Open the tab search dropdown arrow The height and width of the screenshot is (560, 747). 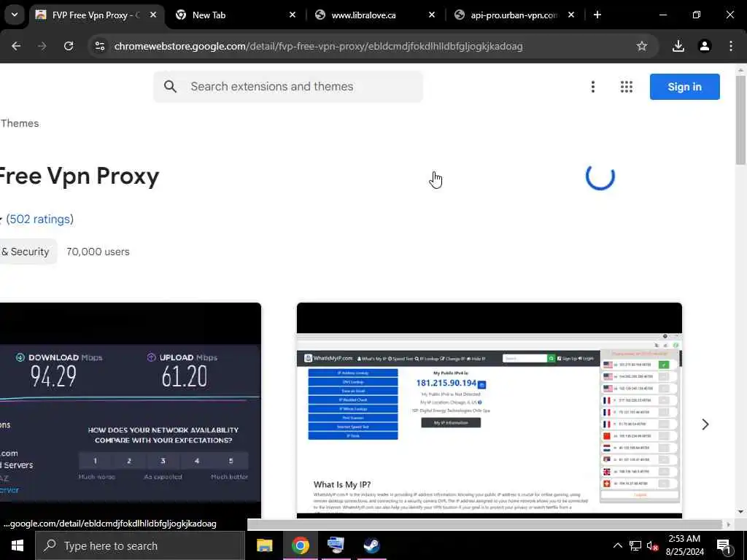15,15
